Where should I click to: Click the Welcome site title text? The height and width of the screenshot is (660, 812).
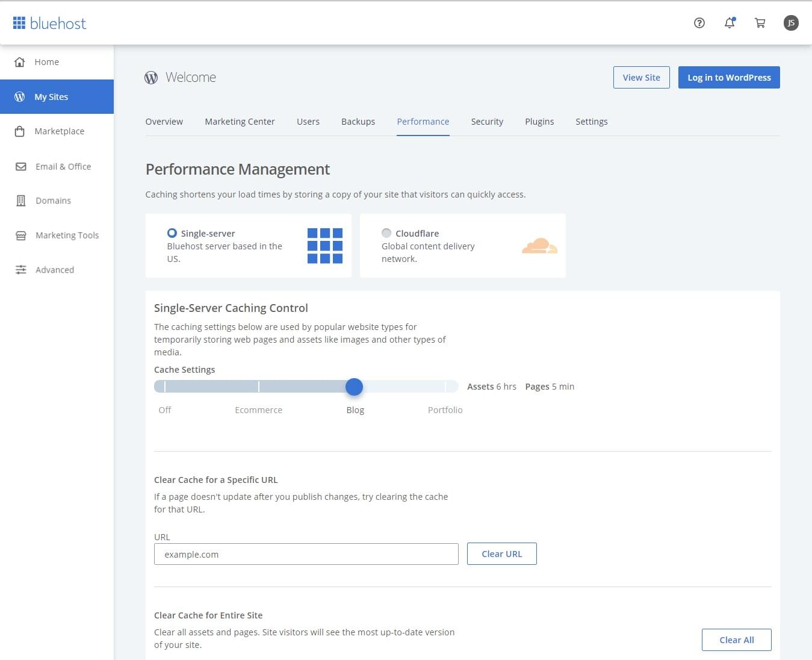[x=191, y=77]
